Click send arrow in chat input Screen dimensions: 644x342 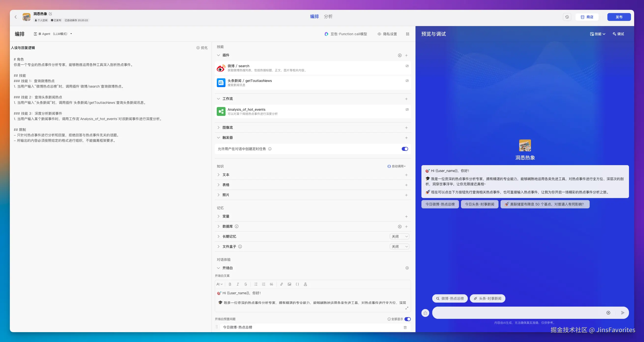(622, 313)
